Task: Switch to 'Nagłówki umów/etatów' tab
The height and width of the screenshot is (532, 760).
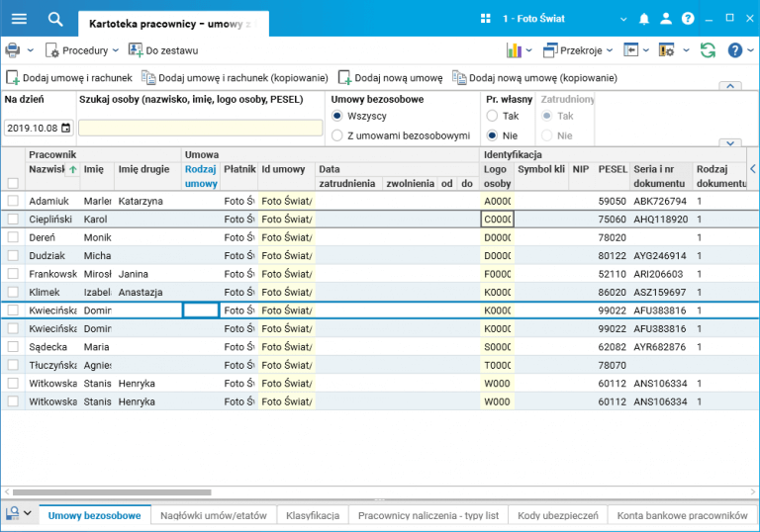Action: point(214,515)
